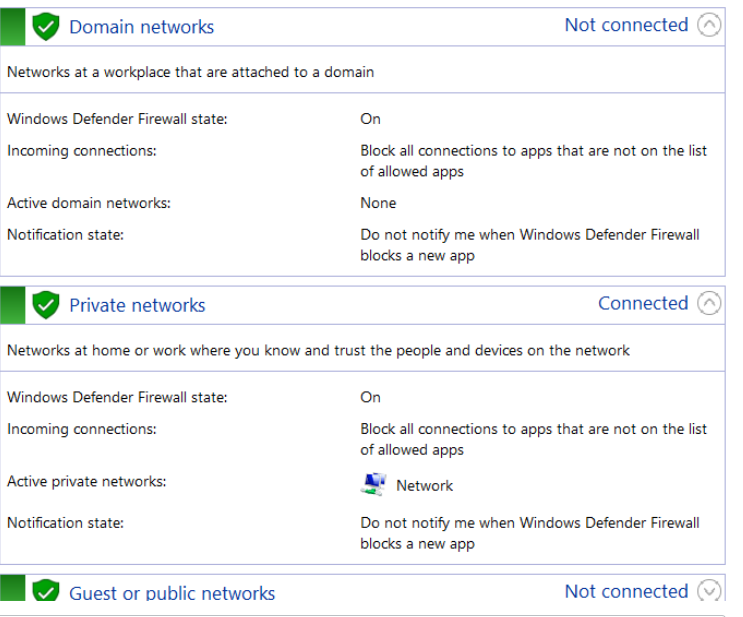Click Not connected status beside Guest networks
Image resolution: width=743 pixels, height=617 pixels.
point(626,591)
